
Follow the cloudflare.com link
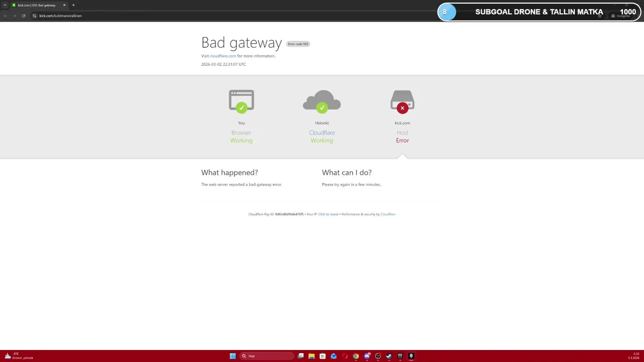[223, 56]
